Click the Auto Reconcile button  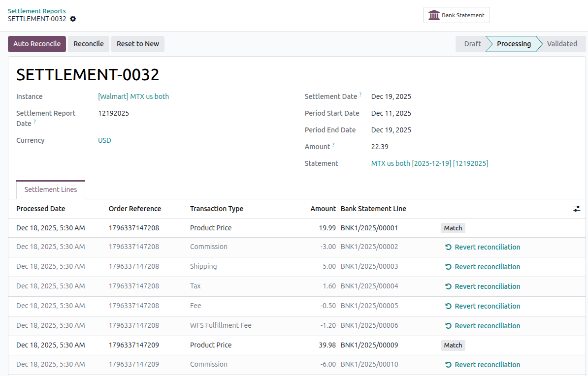pos(37,44)
